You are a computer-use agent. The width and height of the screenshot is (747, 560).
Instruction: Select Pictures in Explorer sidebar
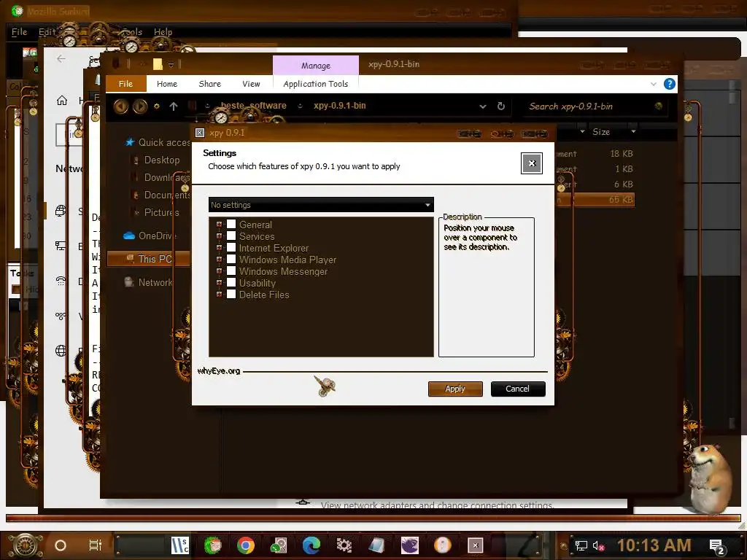click(x=157, y=212)
